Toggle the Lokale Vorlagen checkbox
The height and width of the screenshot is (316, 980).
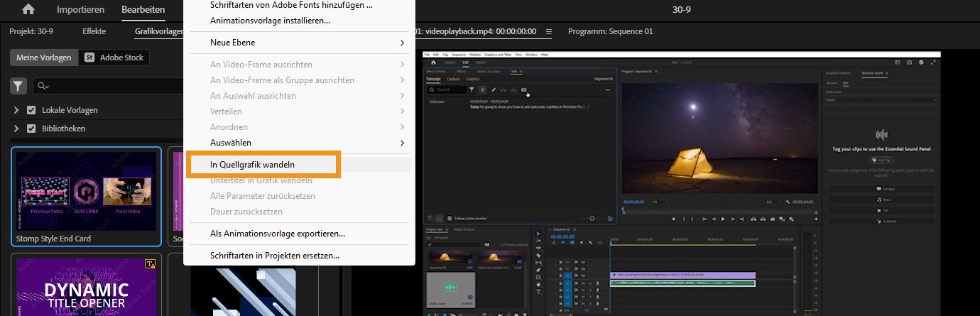click(x=31, y=110)
